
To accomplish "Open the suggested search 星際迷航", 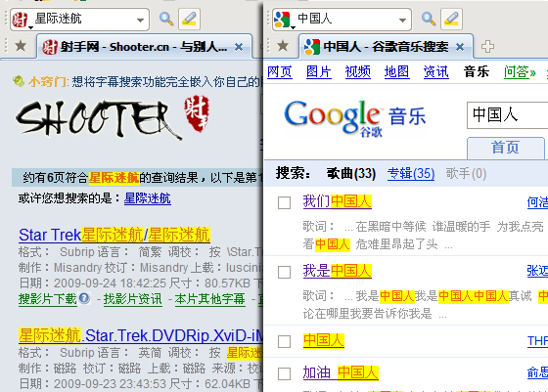I will coord(148,198).
